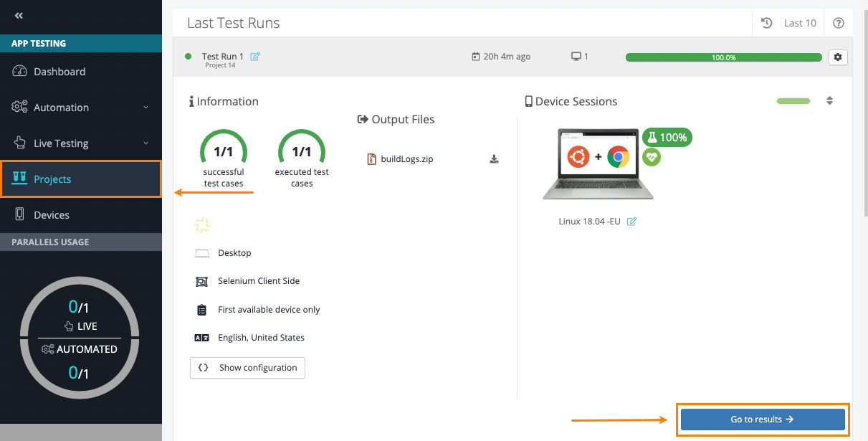Expand the Automation menu
This screenshot has width=868, height=441.
pos(80,108)
